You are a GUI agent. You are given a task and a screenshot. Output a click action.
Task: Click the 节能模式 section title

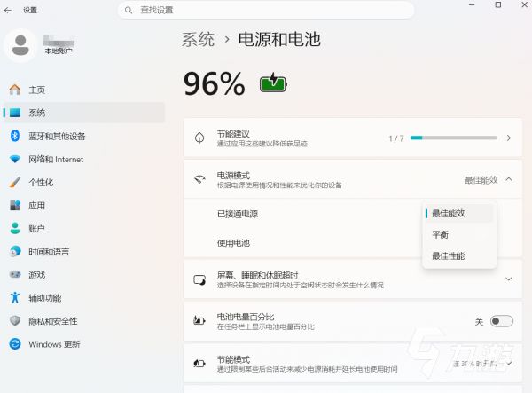pyautogui.click(x=233, y=359)
